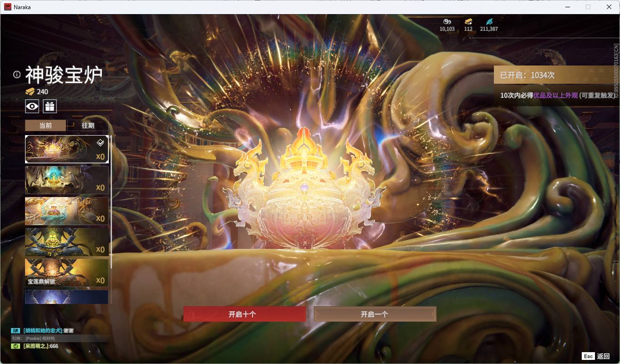The height and width of the screenshot is (364, 620).
Task: Click the Naraka app icon in title bar
Action: click(x=8, y=7)
